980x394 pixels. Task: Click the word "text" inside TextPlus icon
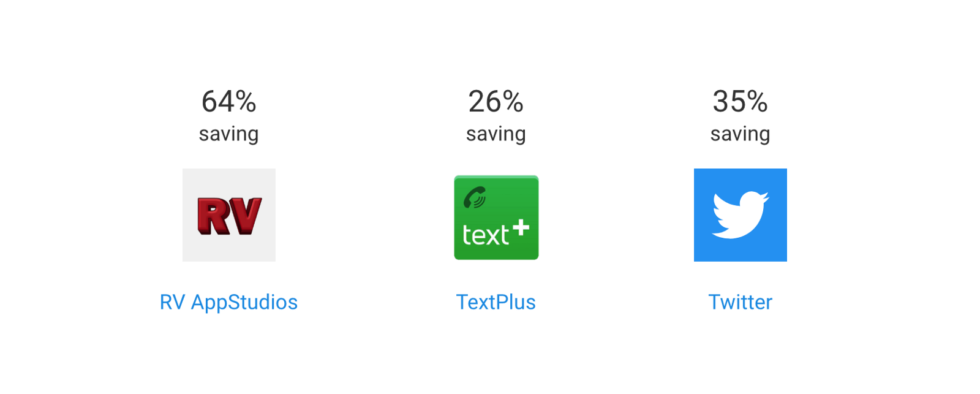coord(485,235)
